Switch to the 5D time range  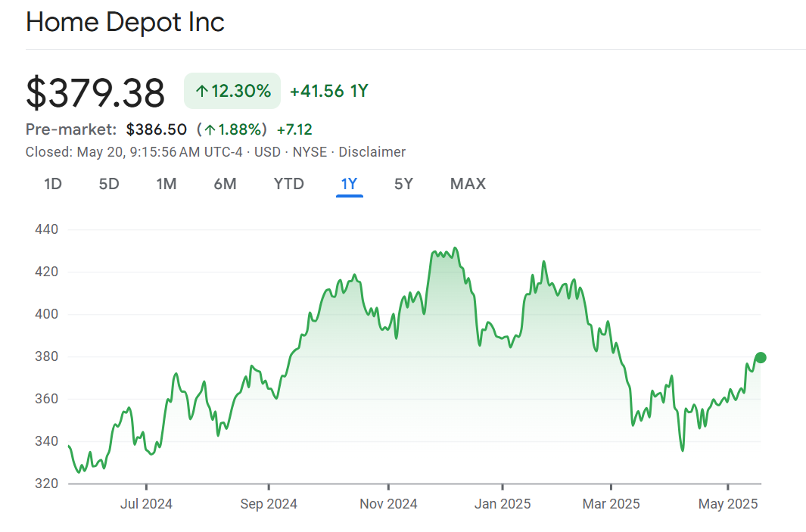[109, 184]
